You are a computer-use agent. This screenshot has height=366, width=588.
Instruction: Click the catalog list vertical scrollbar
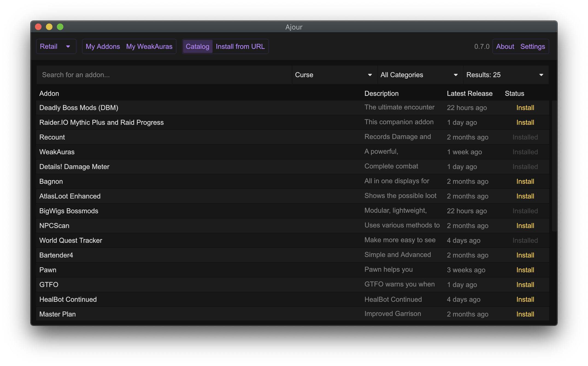point(554,166)
